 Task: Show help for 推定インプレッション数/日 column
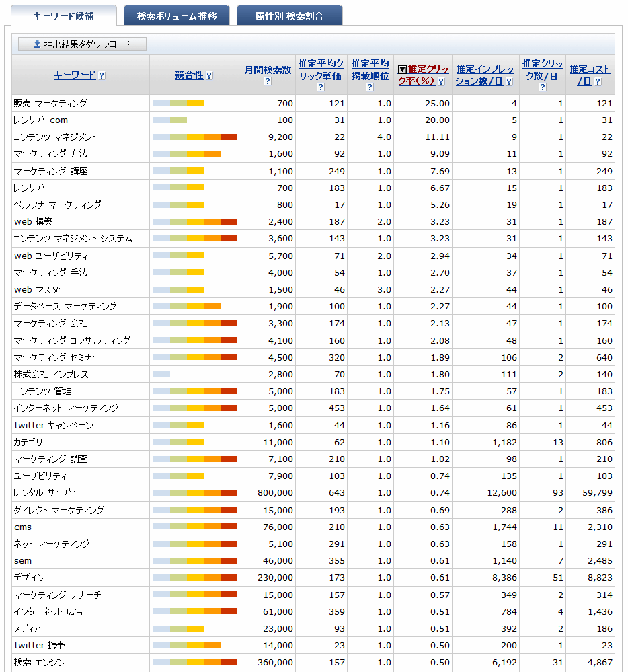point(509,81)
